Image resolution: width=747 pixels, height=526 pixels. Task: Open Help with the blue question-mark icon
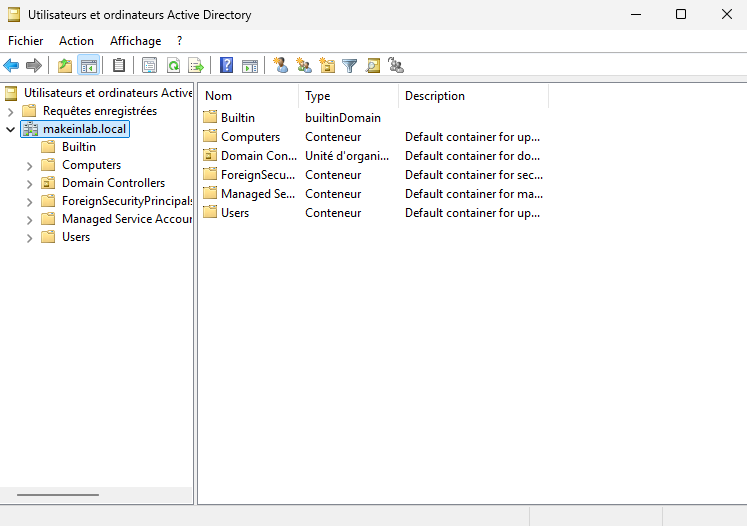point(227,66)
